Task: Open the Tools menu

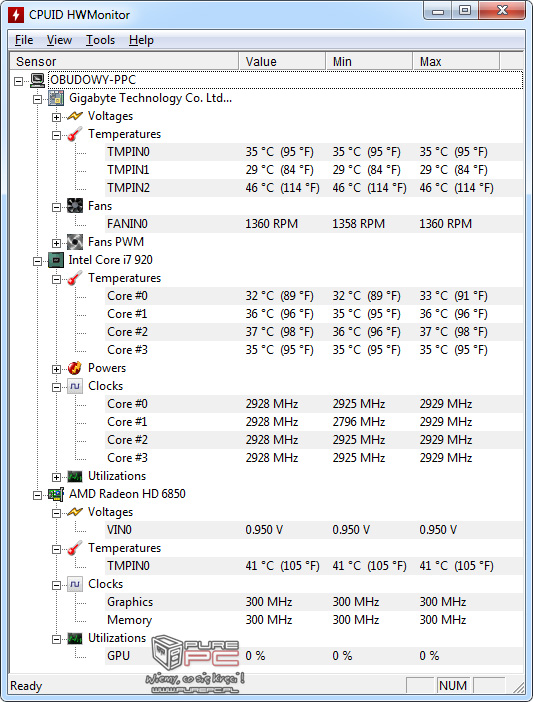Action: 100,40
